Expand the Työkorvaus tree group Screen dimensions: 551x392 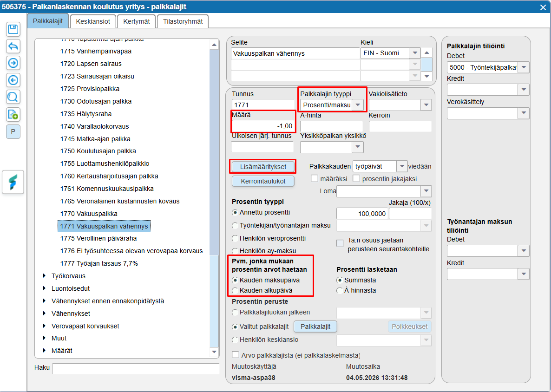pos(44,276)
